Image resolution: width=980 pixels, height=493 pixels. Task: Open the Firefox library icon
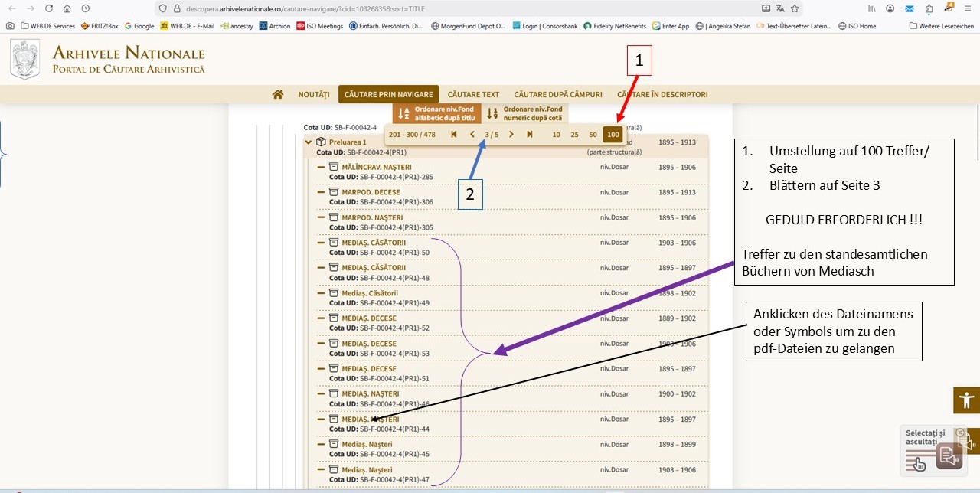pos(872,8)
